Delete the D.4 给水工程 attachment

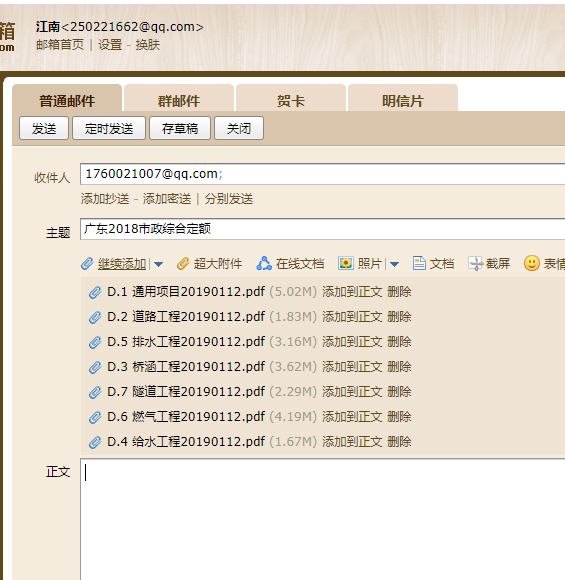click(399, 442)
